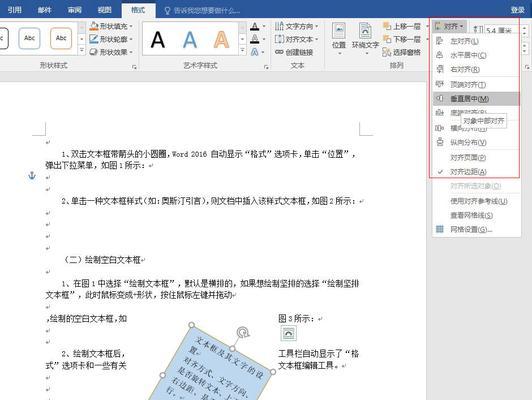Click the Send Backward (下移一层) icon
532x400 pixels.
click(387, 39)
